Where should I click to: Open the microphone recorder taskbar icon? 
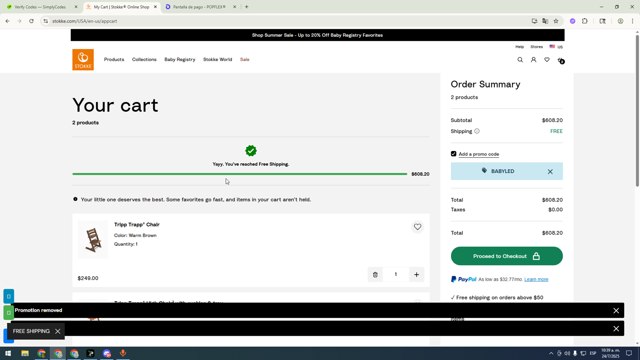point(123,353)
